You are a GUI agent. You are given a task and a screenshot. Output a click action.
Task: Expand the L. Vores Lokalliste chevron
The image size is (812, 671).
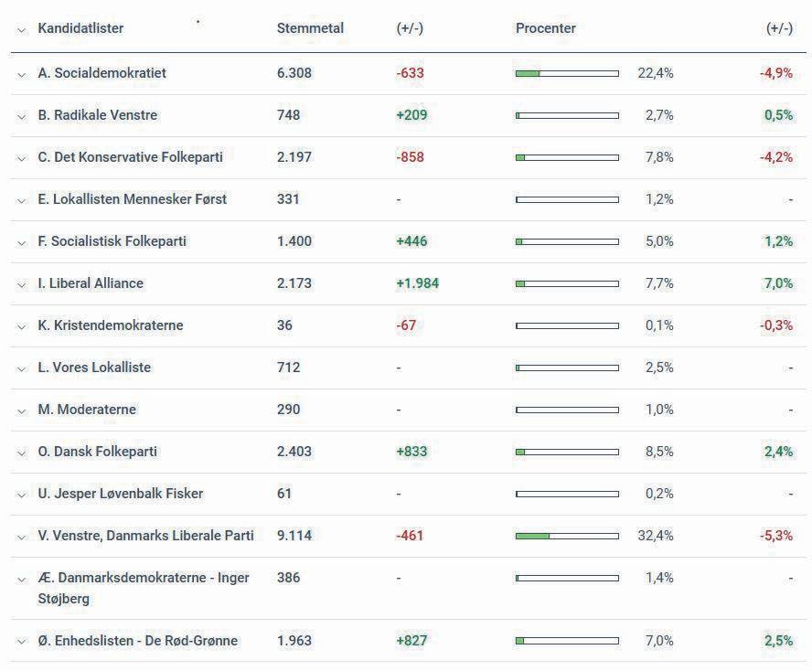point(21,368)
